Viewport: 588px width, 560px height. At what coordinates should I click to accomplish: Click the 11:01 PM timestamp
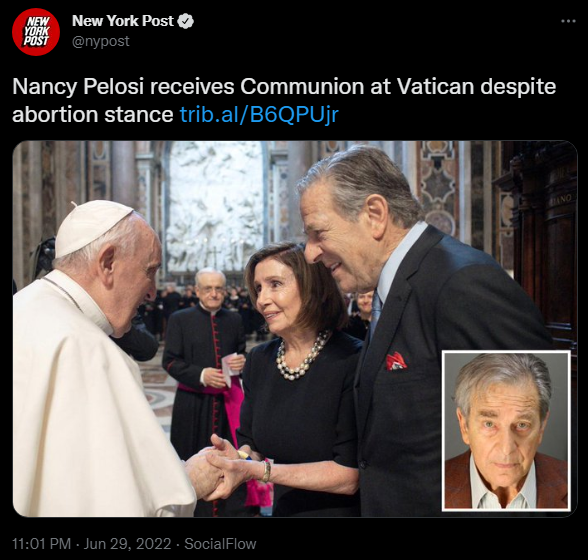(x=42, y=543)
